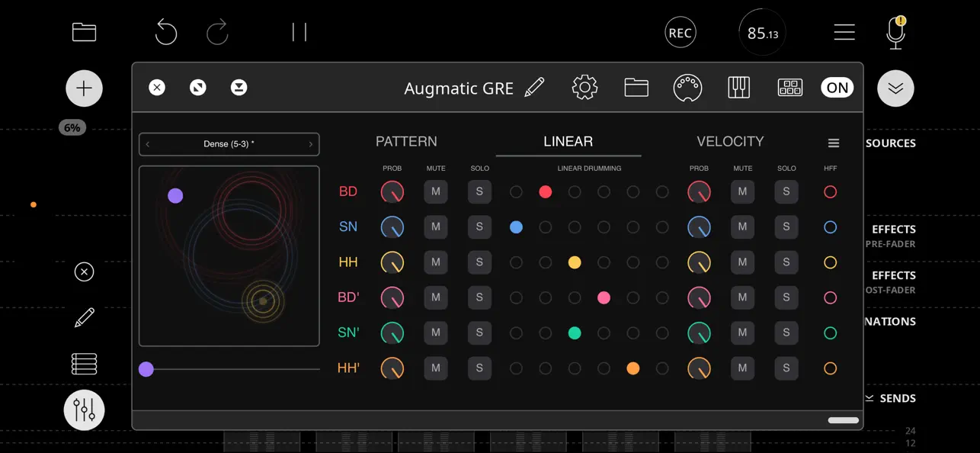Click the purple slider below the XY pad
The image size is (980, 453).
(146, 368)
